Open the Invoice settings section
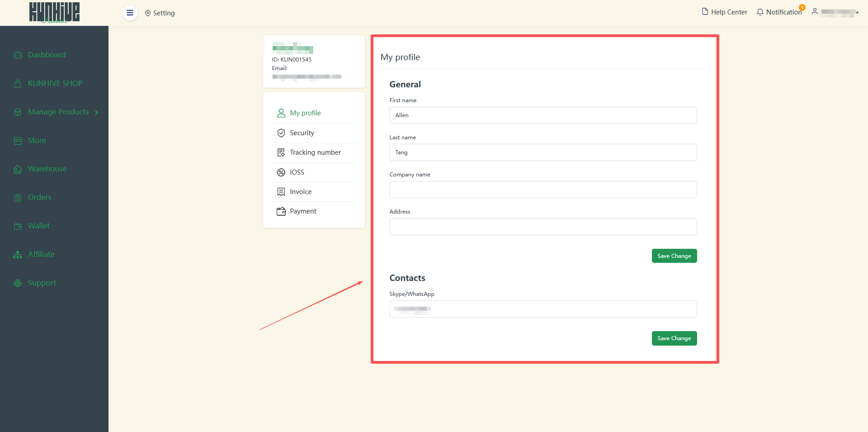 (x=300, y=192)
